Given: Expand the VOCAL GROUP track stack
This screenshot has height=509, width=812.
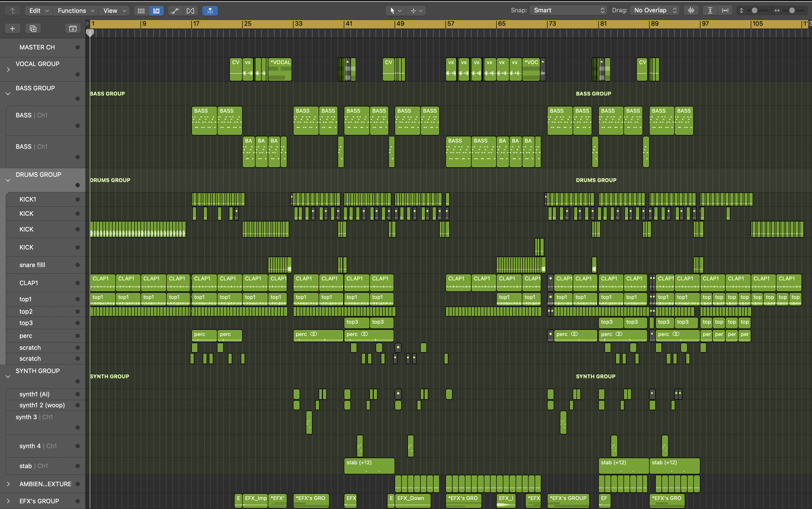Looking at the screenshot, I should pyautogui.click(x=8, y=70).
